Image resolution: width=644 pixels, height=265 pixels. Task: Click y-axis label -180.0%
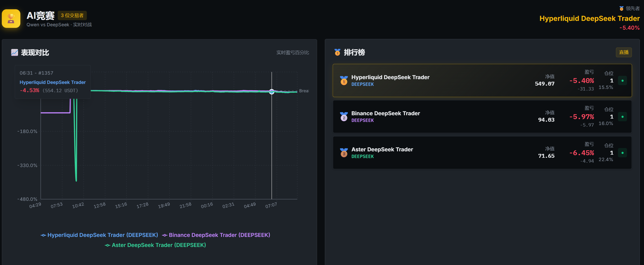27,131
